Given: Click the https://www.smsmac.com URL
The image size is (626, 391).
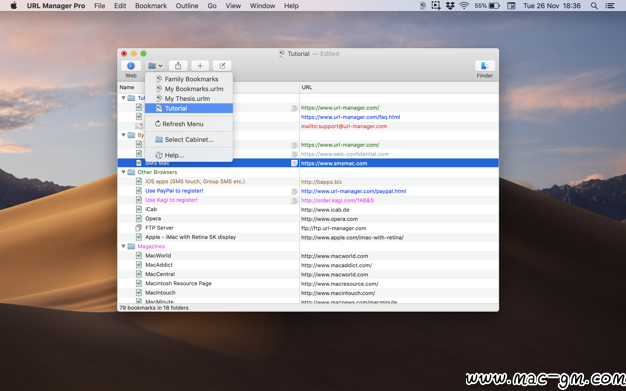Looking at the screenshot, I should (x=334, y=163).
